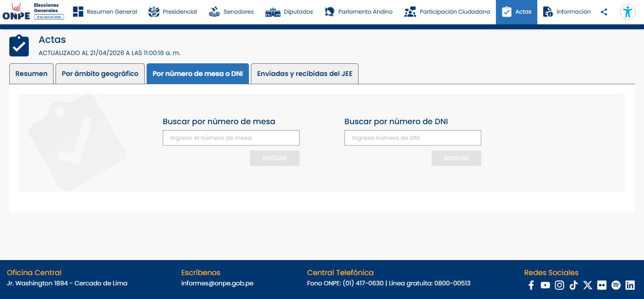Open the accessibility options icon
This screenshot has width=644, height=299.
(x=627, y=12)
